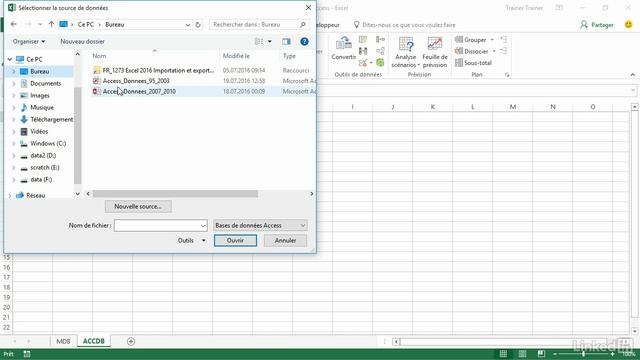Open the Plan group dialog launcher
Image resolution: width=640 pixels, height=360 pixels.
tap(507, 75)
